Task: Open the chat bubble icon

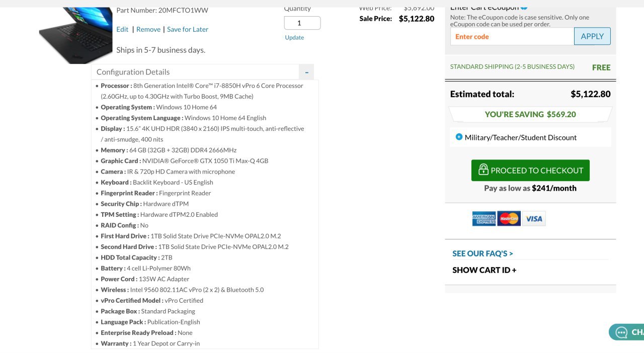Action: pos(622,332)
